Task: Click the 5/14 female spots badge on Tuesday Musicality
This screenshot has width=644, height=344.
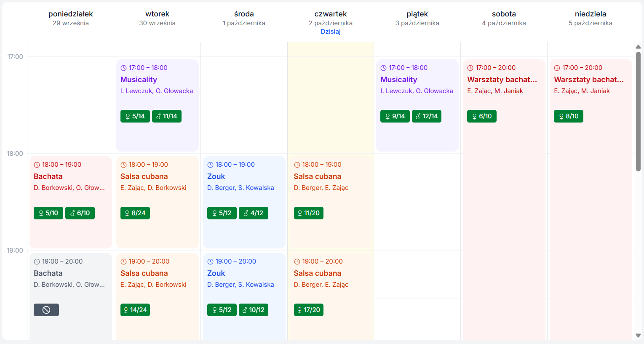Action: pyautogui.click(x=135, y=116)
